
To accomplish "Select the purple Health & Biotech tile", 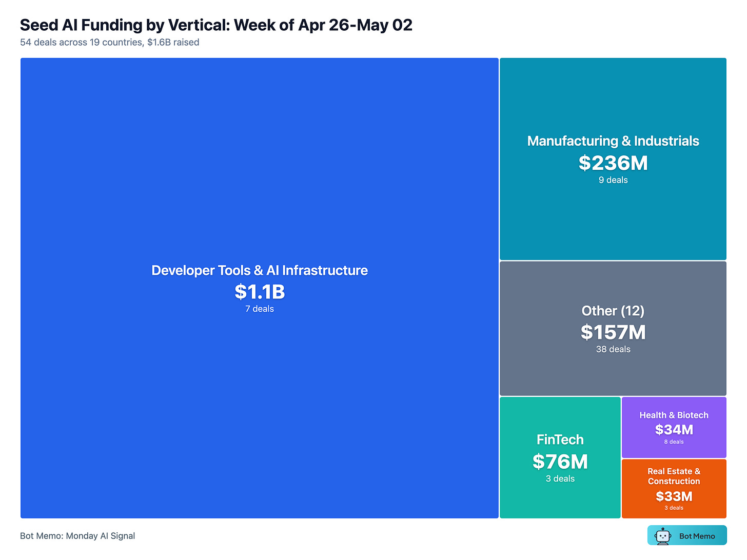I will (x=674, y=427).
